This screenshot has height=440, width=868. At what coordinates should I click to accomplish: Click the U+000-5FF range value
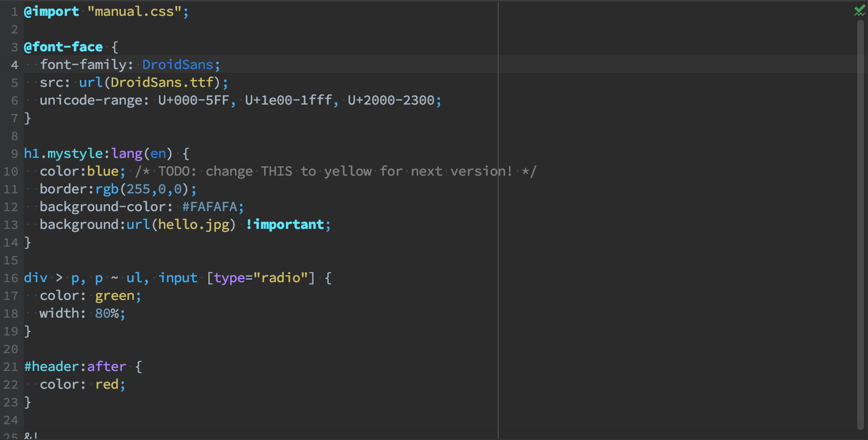pyautogui.click(x=194, y=100)
